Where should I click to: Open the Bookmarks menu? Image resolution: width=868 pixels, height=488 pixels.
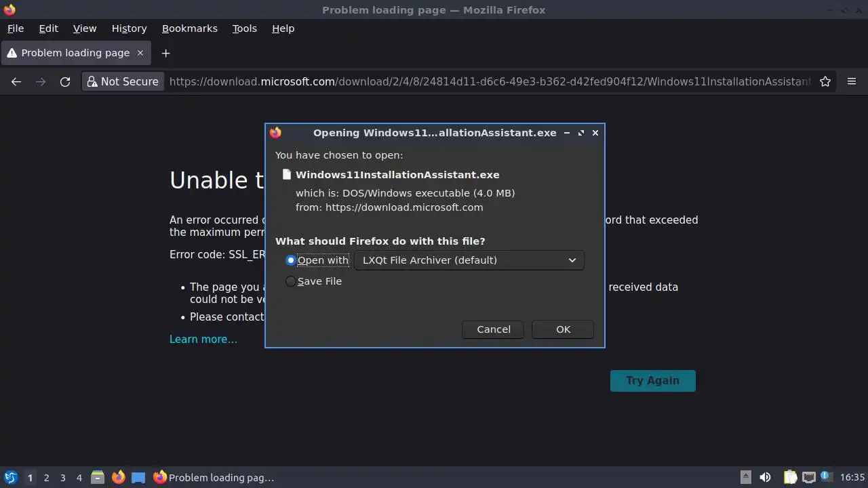190,28
